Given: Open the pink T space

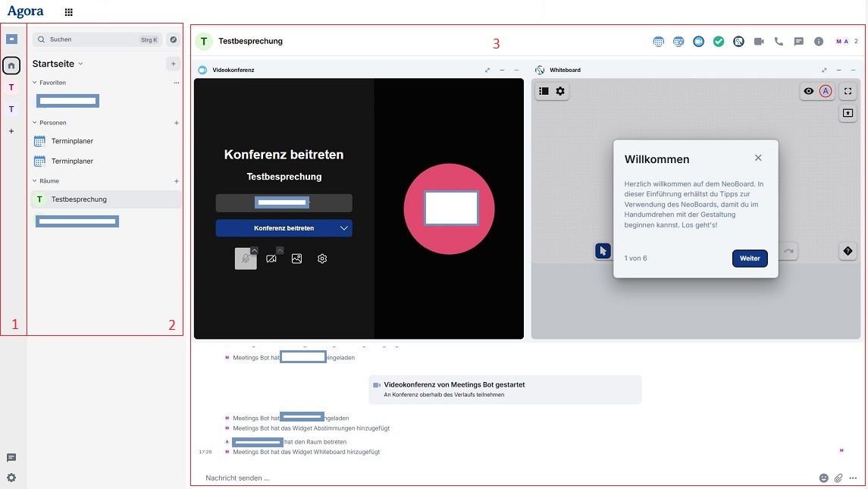Looking at the screenshot, I should coord(11,87).
